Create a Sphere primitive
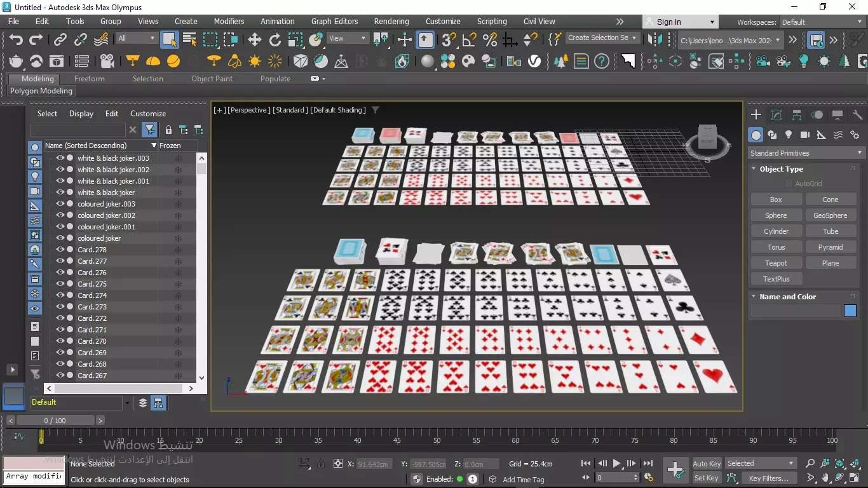The image size is (868, 488). (776, 215)
